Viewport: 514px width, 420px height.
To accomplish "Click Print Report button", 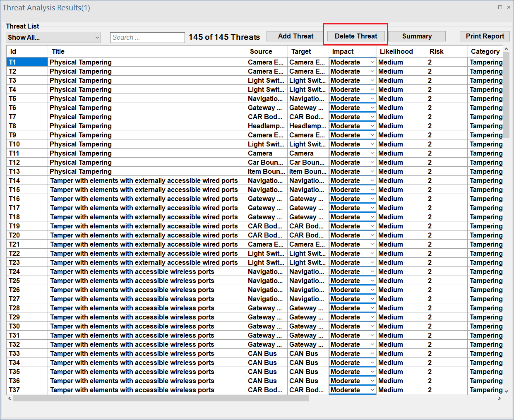I will 485,36.
